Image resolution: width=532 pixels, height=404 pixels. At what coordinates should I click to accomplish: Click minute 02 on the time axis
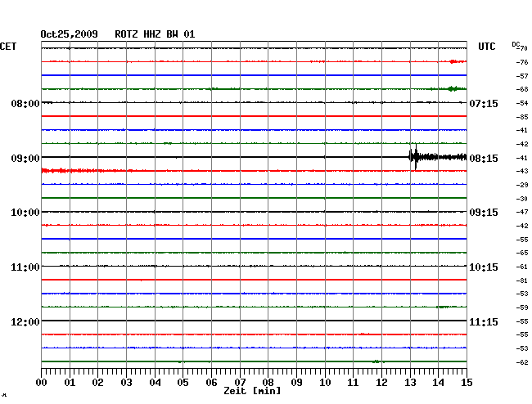pyautogui.click(x=97, y=383)
